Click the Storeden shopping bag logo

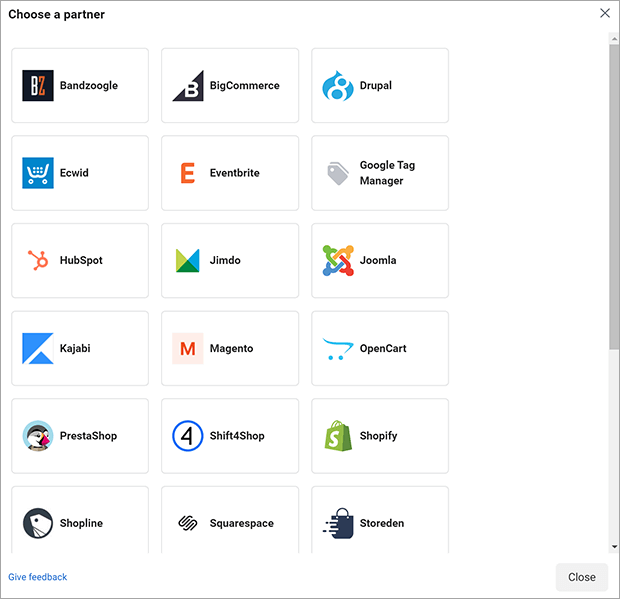pos(338,523)
